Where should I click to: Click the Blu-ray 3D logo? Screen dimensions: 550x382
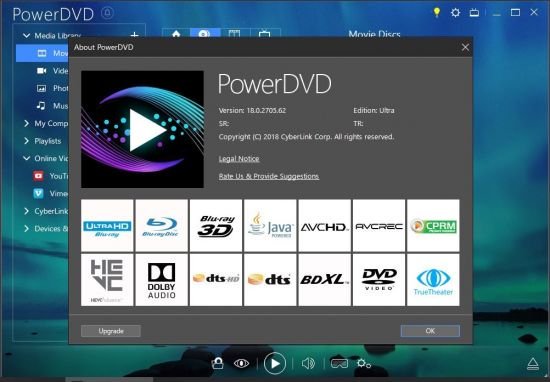pyautogui.click(x=216, y=226)
